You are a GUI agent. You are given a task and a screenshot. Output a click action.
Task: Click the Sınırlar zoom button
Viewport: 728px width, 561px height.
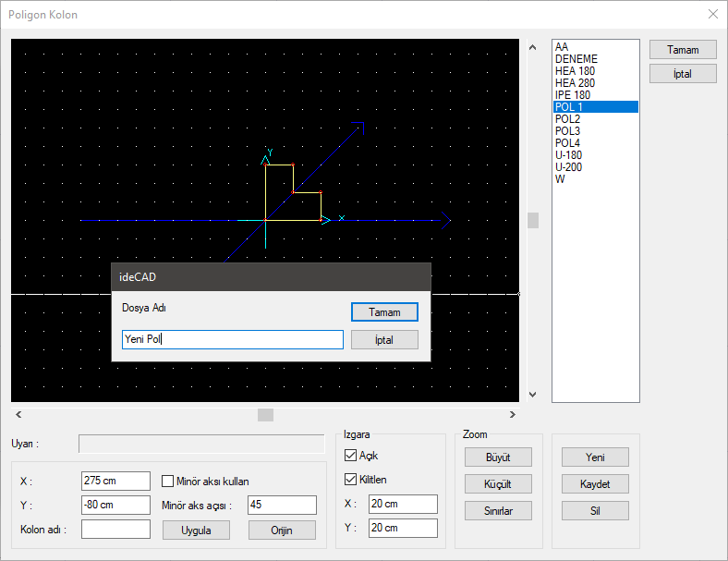pyautogui.click(x=497, y=511)
